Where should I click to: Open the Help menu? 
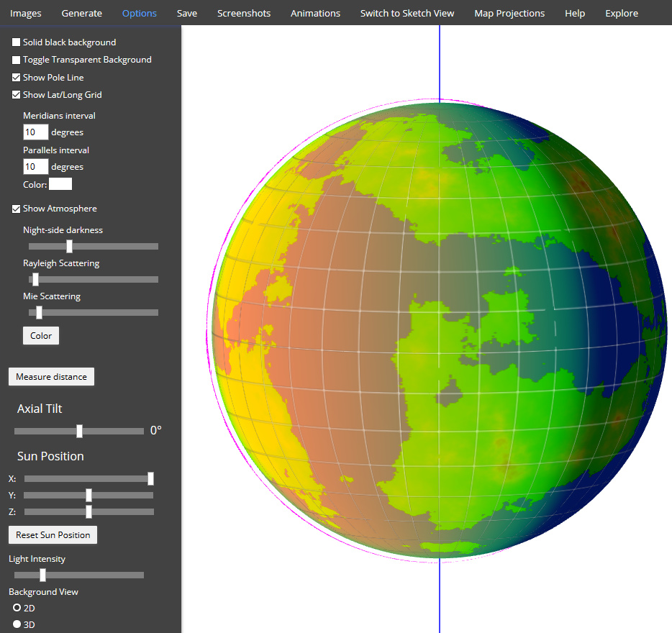pyautogui.click(x=574, y=13)
